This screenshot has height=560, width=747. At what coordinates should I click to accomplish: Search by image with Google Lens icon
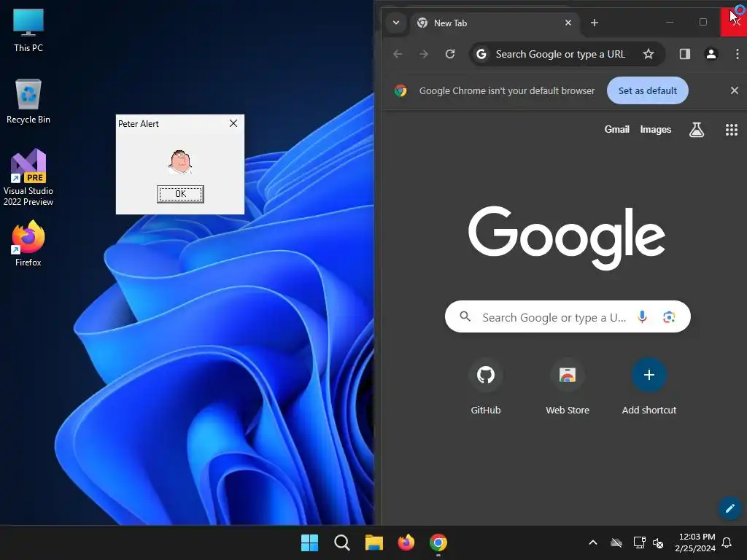(669, 317)
